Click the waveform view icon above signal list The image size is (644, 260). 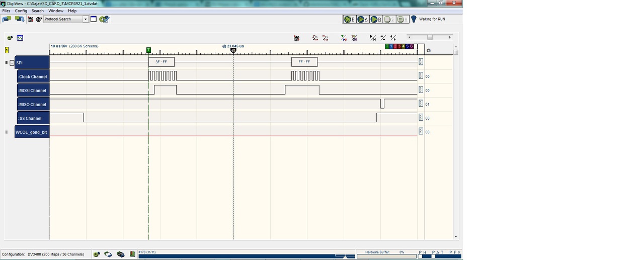(20, 38)
